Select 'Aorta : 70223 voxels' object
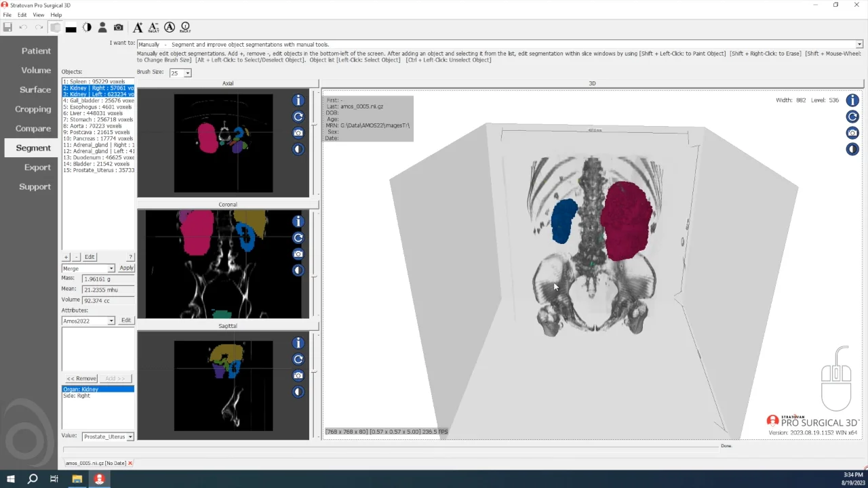Image resolution: width=868 pixels, height=488 pixels. (98, 126)
